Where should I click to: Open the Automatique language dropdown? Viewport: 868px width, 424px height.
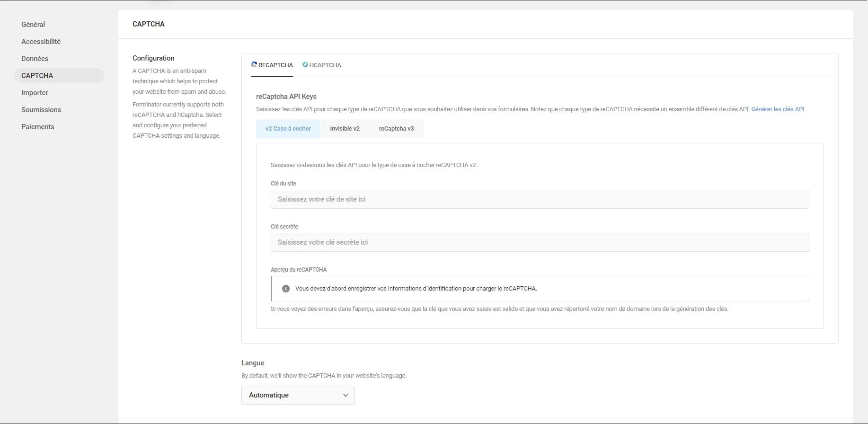[298, 395]
